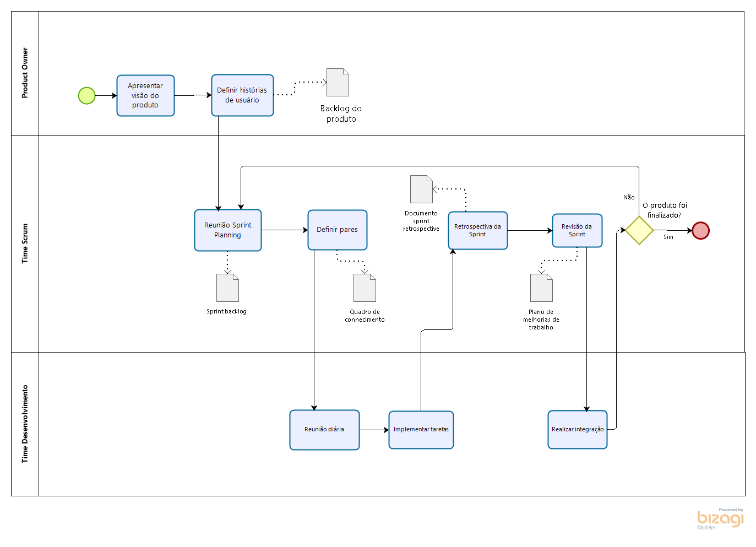Select the red end event circle
Screen dimensions: 756x547
(700, 230)
